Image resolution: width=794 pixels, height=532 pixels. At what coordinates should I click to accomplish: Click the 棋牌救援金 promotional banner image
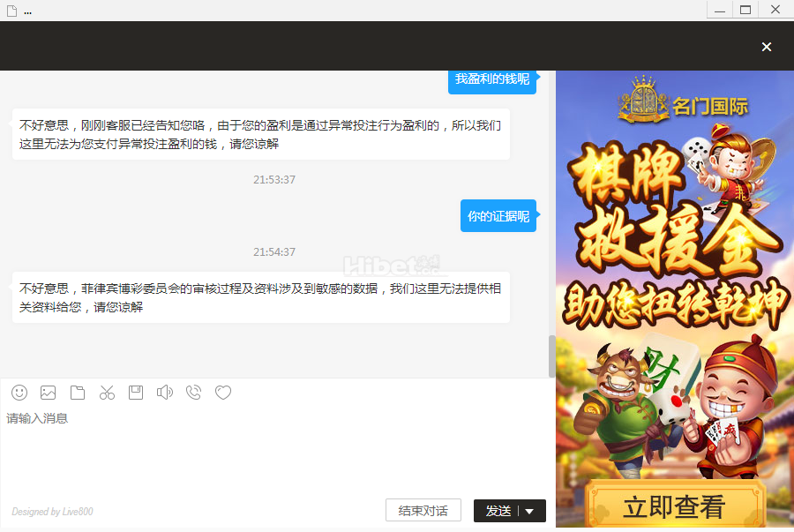[x=674, y=229]
